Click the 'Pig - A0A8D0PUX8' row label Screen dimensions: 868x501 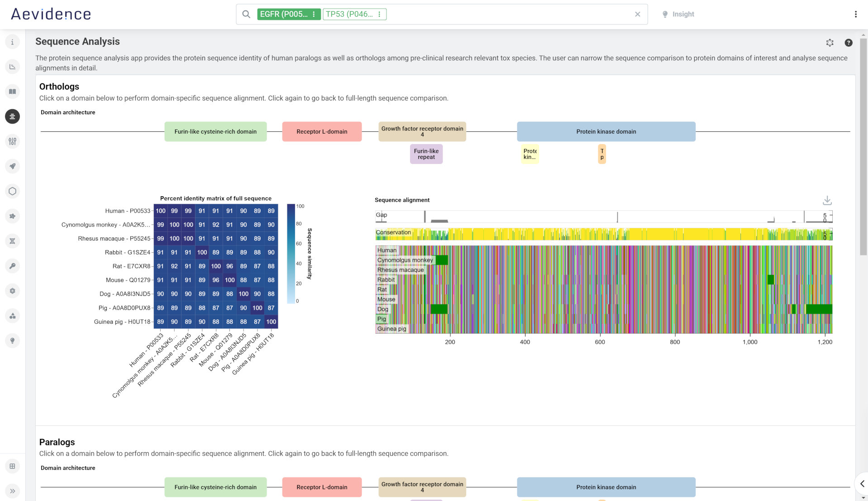pos(124,308)
